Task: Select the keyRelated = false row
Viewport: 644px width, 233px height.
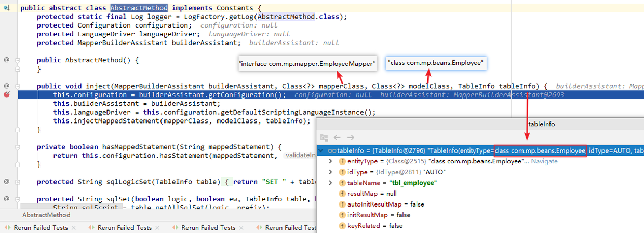Action: 480,226
